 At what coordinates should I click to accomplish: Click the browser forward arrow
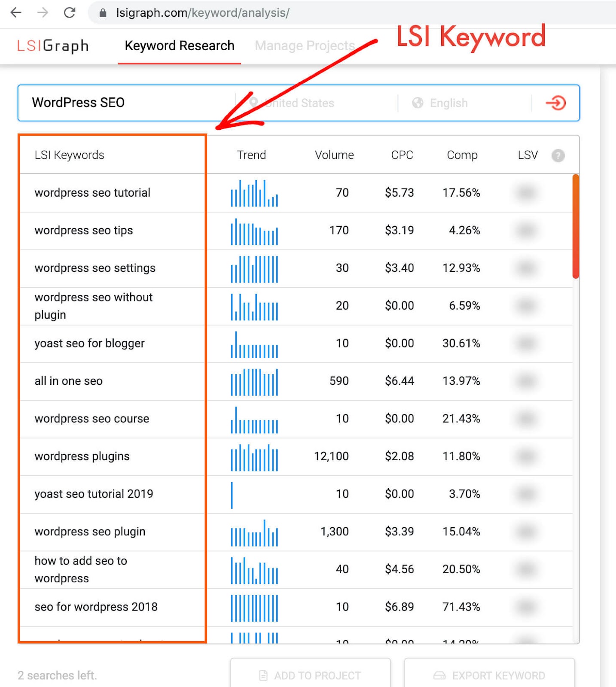tap(43, 12)
